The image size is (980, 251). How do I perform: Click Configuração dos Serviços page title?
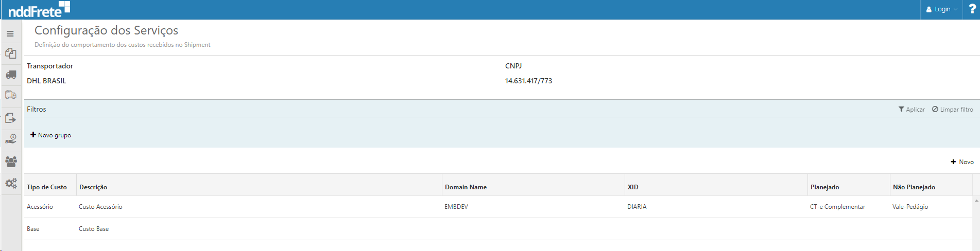pyautogui.click(x=106, y=30)
